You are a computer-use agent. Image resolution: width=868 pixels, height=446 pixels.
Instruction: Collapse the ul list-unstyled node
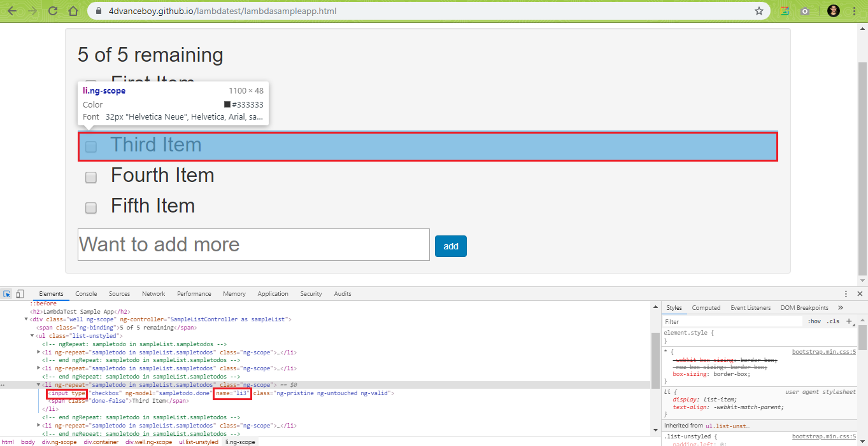click(x=32, y=336)
